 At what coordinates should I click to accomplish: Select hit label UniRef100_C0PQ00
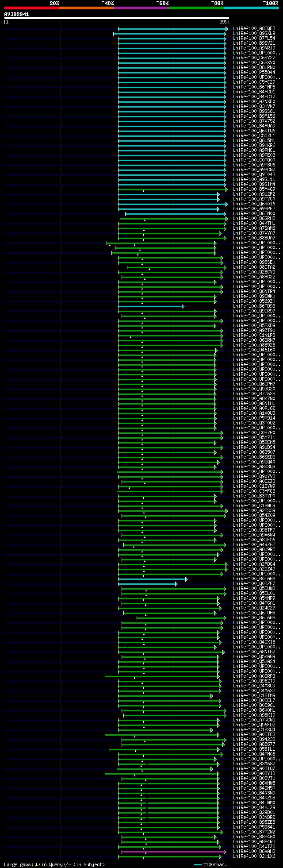tap(254, 160)
